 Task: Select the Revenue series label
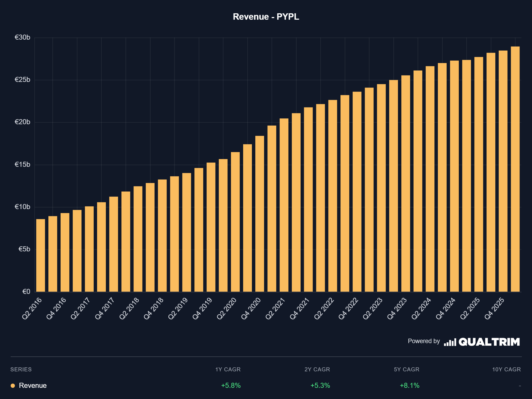pos(33,385)
